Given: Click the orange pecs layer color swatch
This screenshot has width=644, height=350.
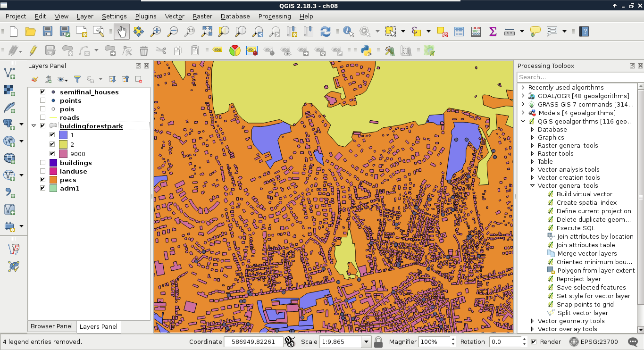Looking at the screenshot, I should 53,180.
